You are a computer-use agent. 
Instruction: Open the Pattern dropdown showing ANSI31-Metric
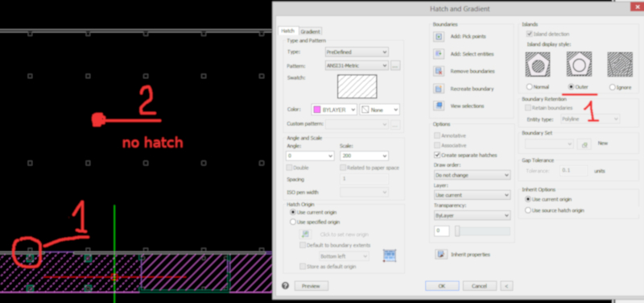click(x=357, y=65)
